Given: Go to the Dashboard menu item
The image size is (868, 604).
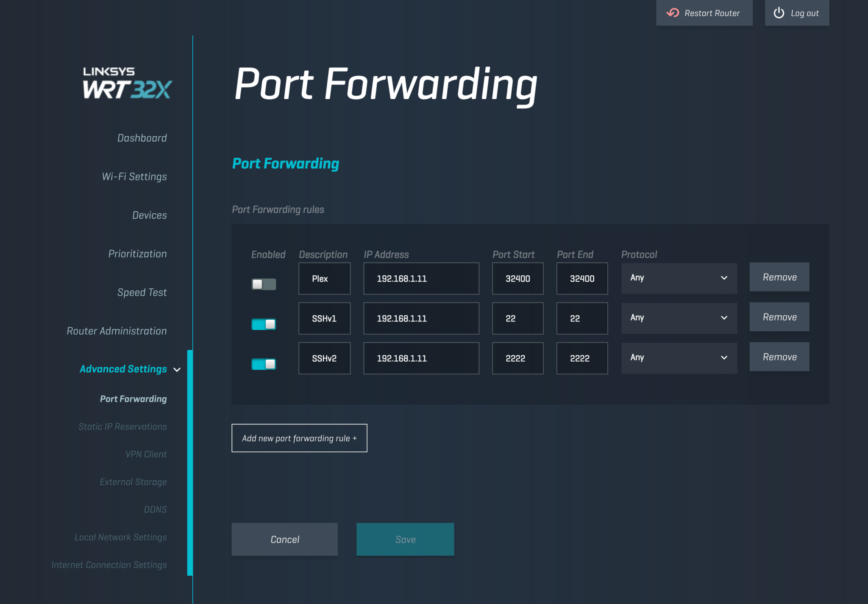Looking at the screenshot, I should point(142,138).
